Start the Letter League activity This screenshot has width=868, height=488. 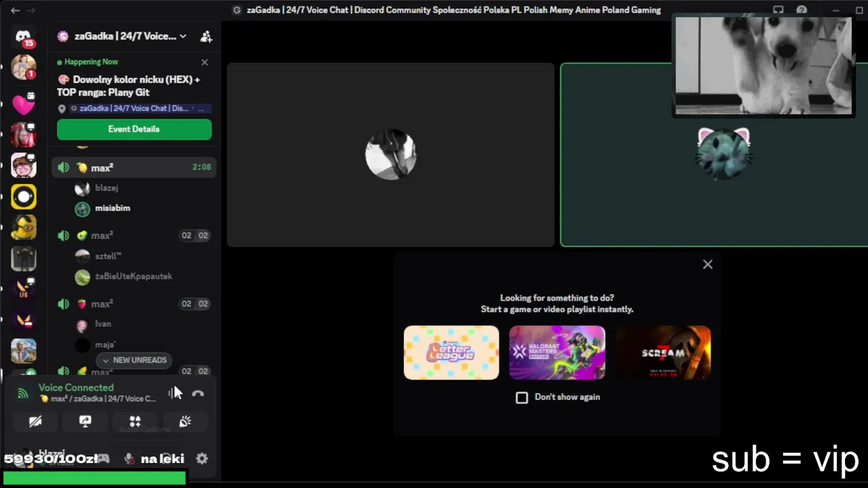pyautogui.click(x=452, y=352)
